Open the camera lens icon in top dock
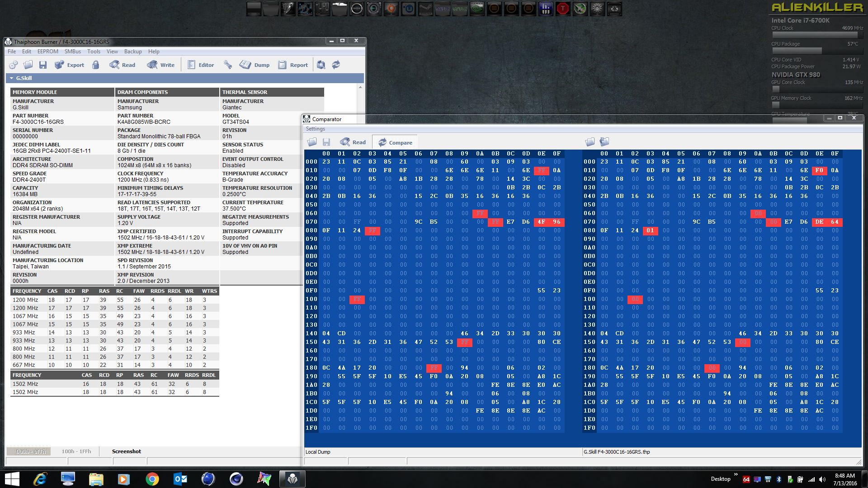This screenshot has width=868, height=488. tap(374, 9)
